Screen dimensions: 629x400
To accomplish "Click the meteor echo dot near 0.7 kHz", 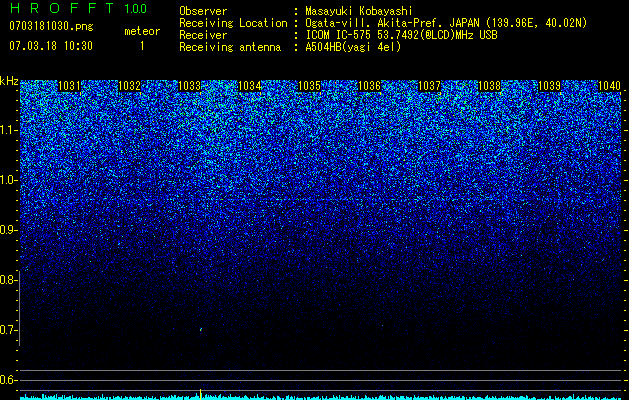I will pyautogui.click(x=201, y=329).
